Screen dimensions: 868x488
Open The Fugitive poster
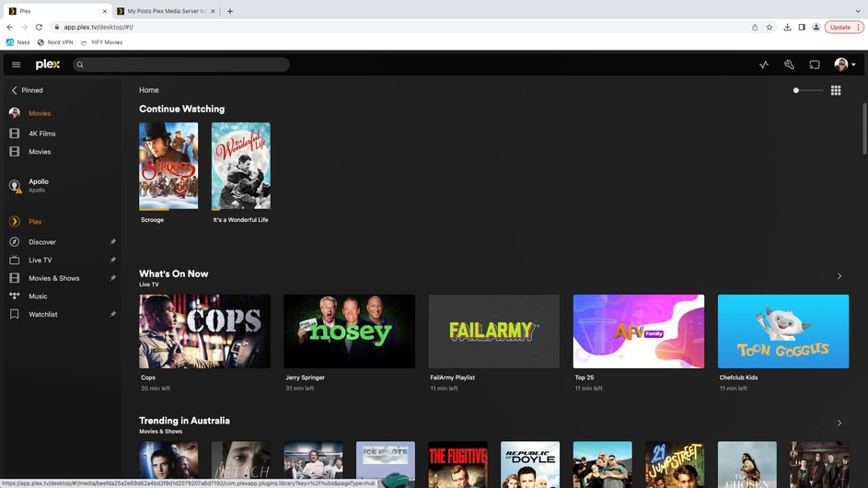point(457,464)
